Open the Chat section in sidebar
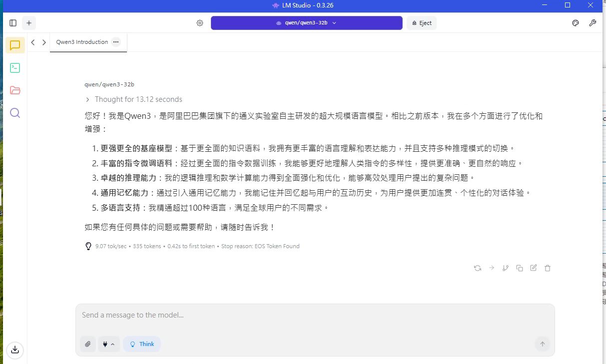 pos(15,45)
